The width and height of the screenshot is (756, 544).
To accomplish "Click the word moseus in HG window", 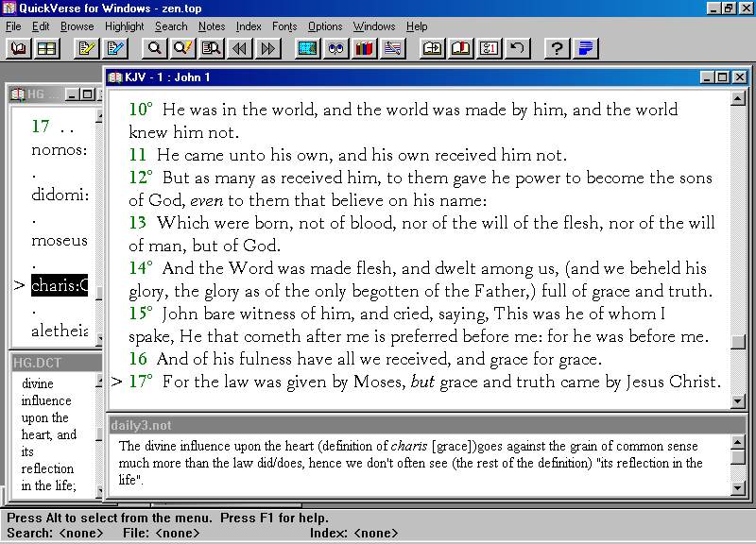I will (60, 240).
